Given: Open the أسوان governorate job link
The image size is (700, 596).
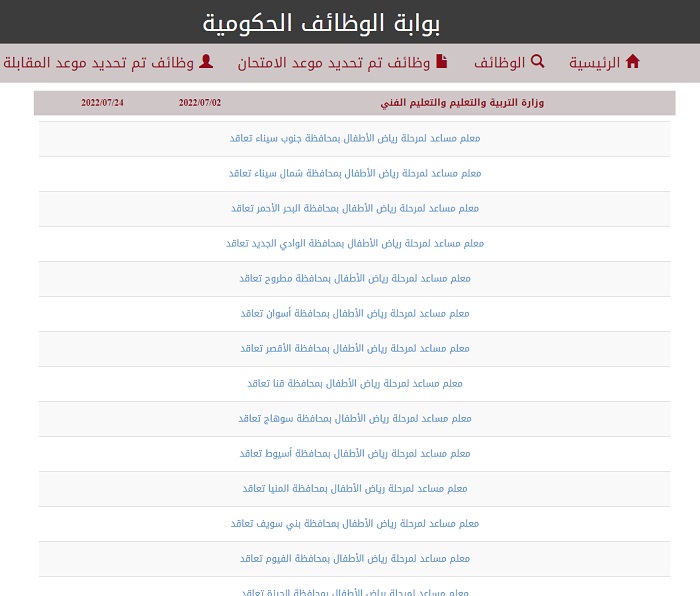Looking at the screenshot, I should tap(355, 313).
